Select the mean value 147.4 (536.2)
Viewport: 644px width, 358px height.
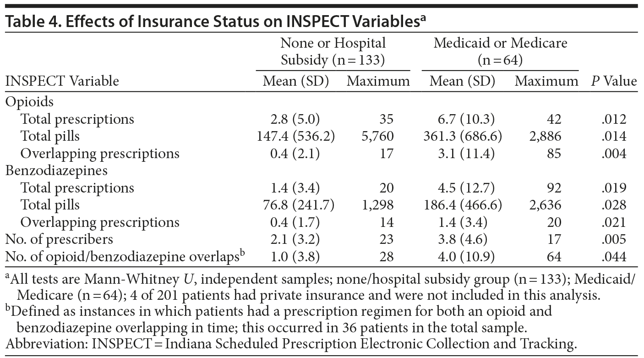[x=295, y=136]
